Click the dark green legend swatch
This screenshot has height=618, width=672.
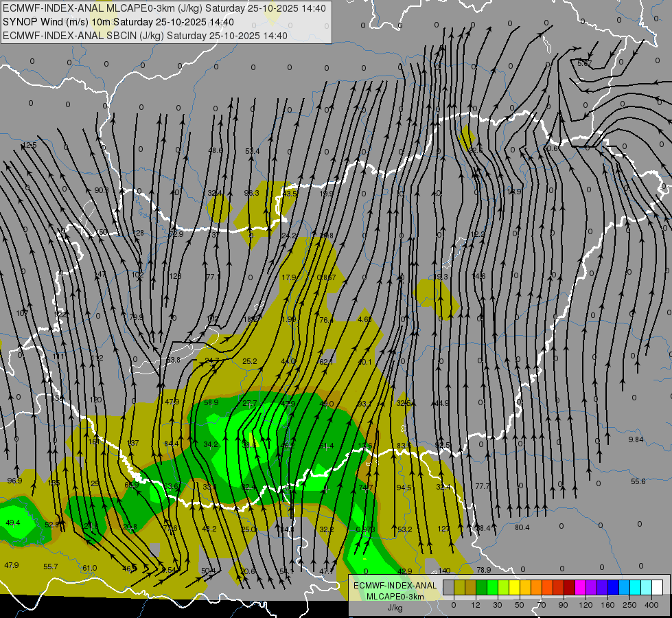point(482,587)
